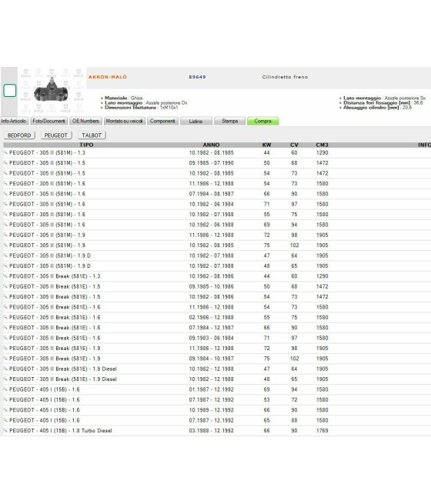This screenshot has width=431, height=504.
Task: Click the ANNO column header
Action: pos(211,145)
